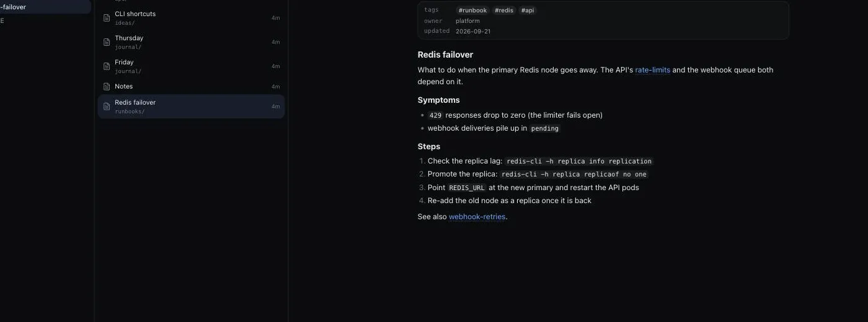Click the updated date 2026-09-21
This screenshot has width=868, height=322.
(473, 31)
